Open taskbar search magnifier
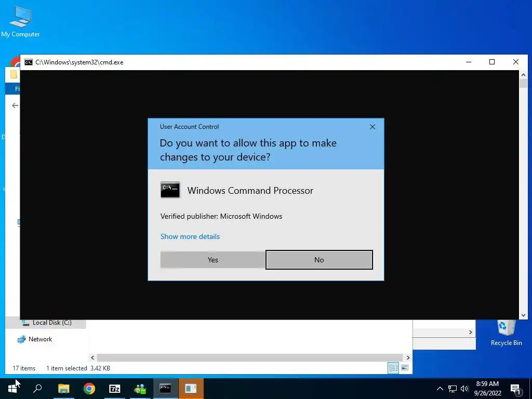Image resolution: width=532 pixels, height=399 pixels. [x=37, y=389]
